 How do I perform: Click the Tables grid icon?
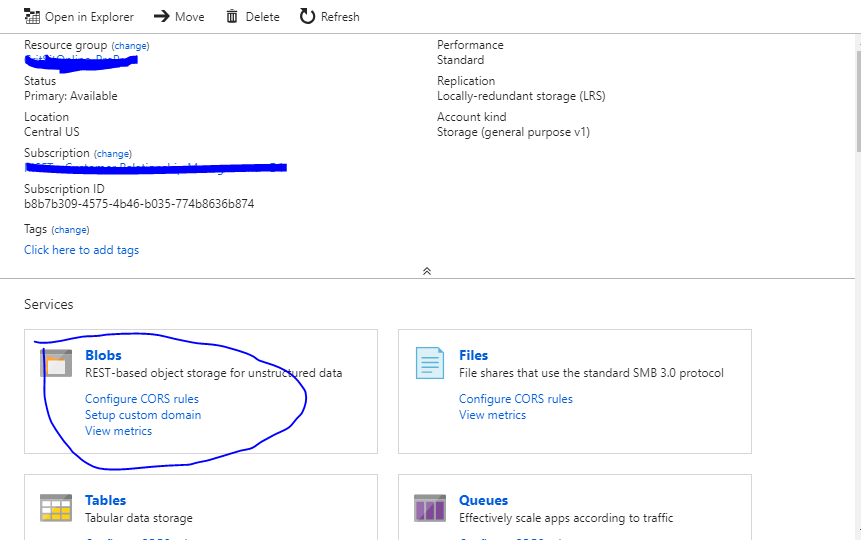click(56, 507)
